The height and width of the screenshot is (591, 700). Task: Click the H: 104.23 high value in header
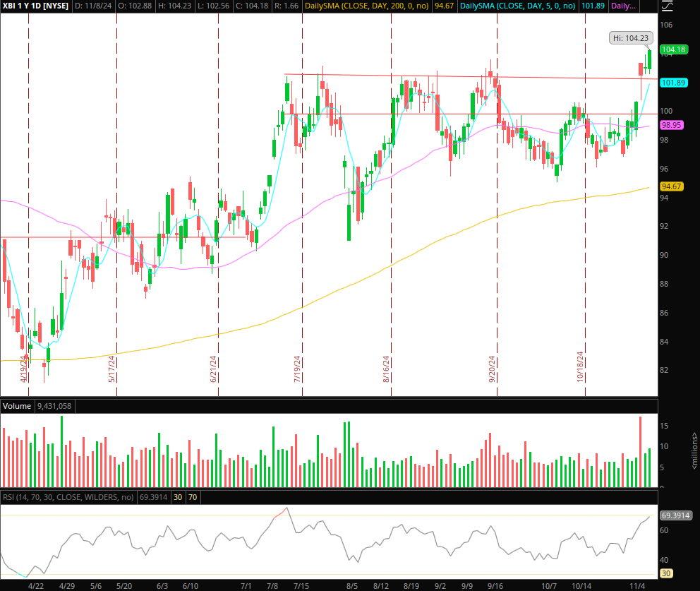coord(174,6)
